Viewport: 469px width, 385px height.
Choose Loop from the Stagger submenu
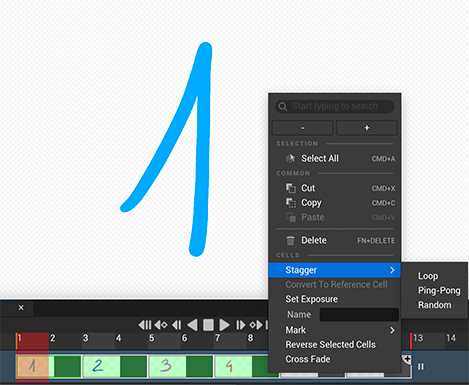pos(428,276)
